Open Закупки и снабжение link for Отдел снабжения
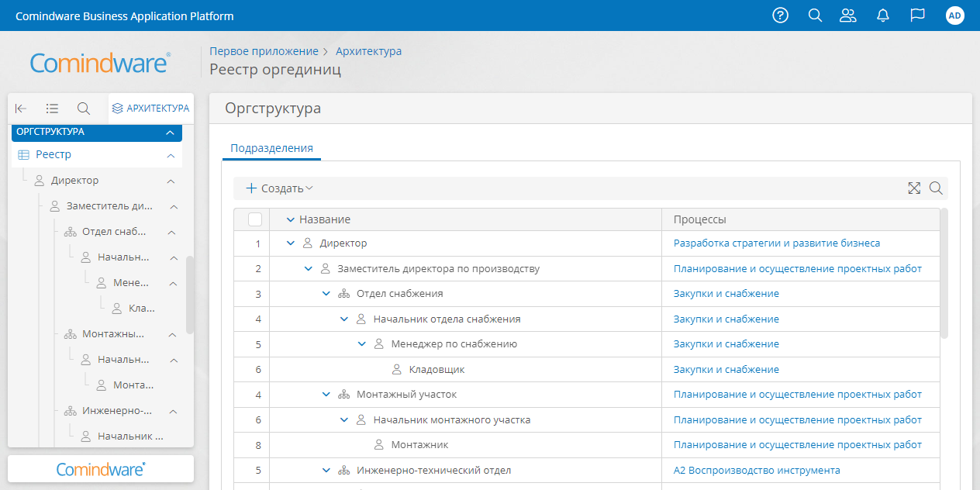This screenshot has width=980, height=490. pyautogui.click(x=726, y=294)
